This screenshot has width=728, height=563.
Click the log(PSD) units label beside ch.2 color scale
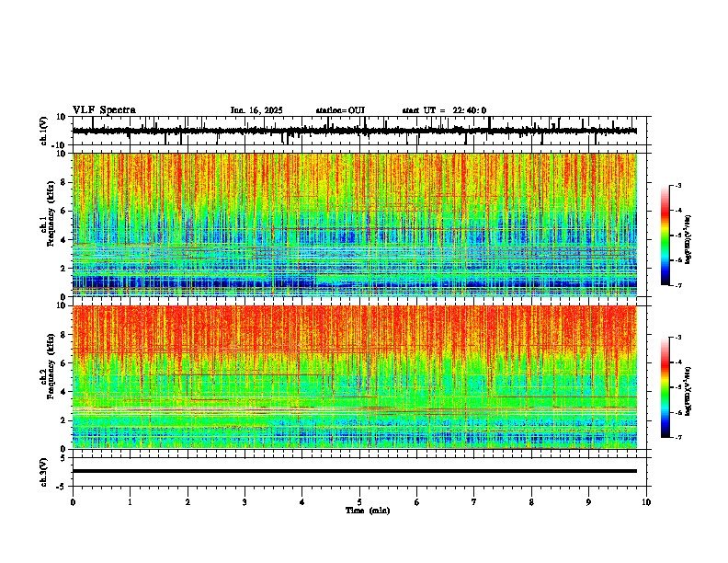tap(688, 392)
